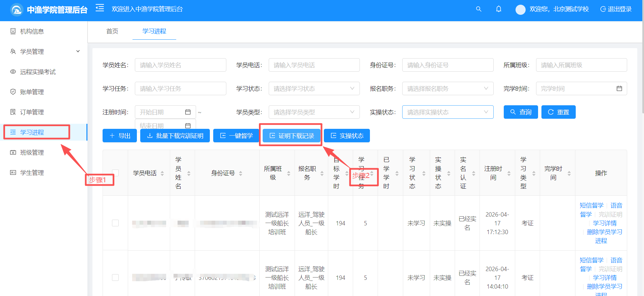Viewport: 644px width, 296px height.
Task: Click the 证明下载记录 button
Action: [291, 136]
